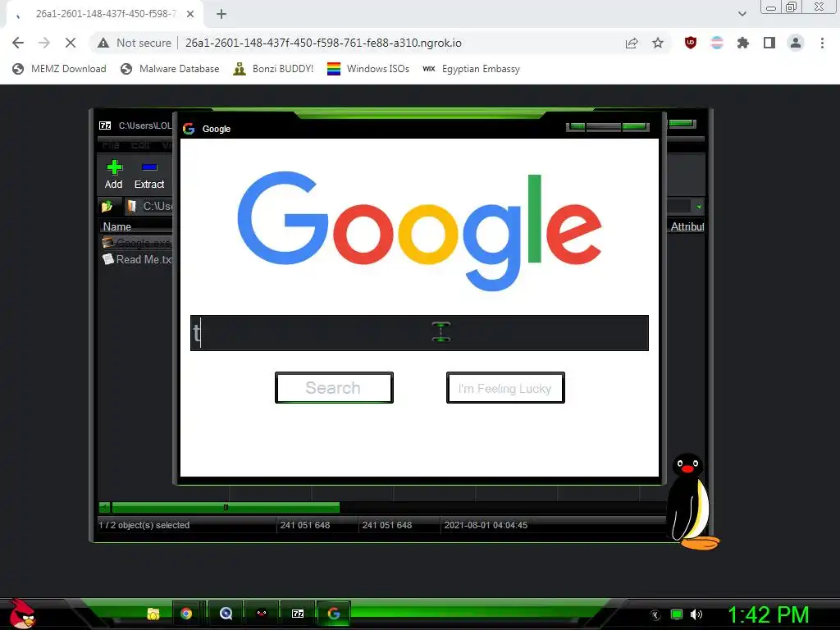Open Chrome from the taskbar
The height and width of the screenshot is (630, 840).
(x=186, y=614)
